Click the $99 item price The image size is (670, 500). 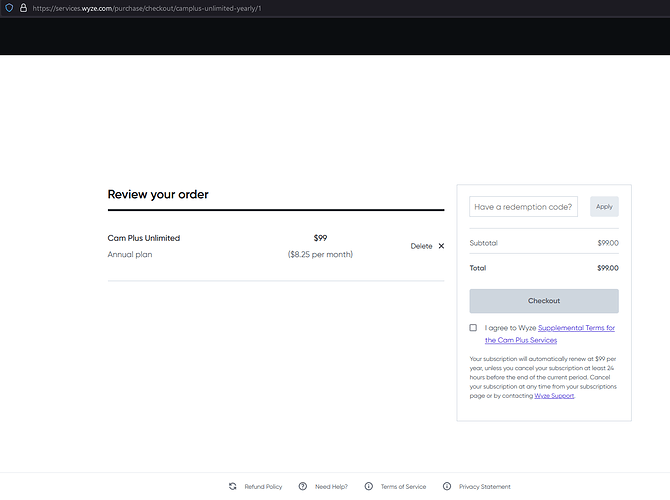tap(320, 238)
